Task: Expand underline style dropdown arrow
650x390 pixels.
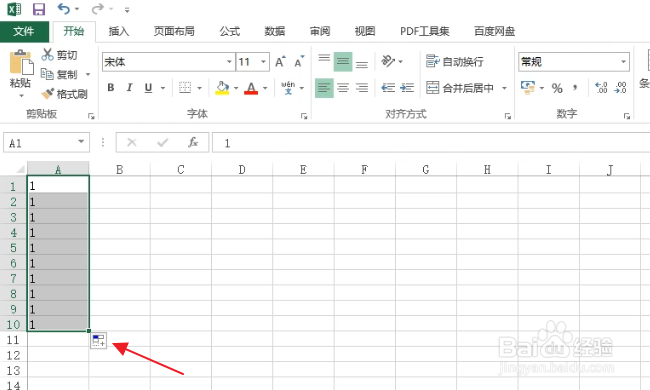Action: pyautogui.click(x=162, y=88)
